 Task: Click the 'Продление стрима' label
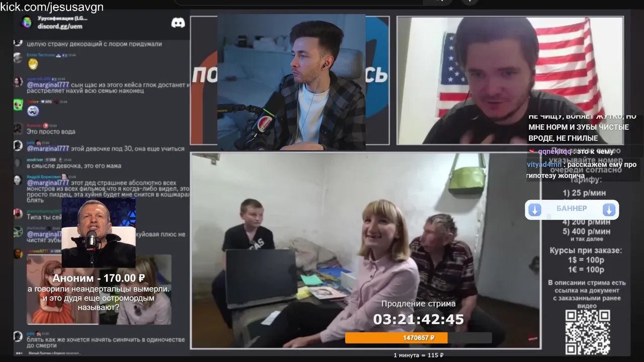[x=419, y=304]
